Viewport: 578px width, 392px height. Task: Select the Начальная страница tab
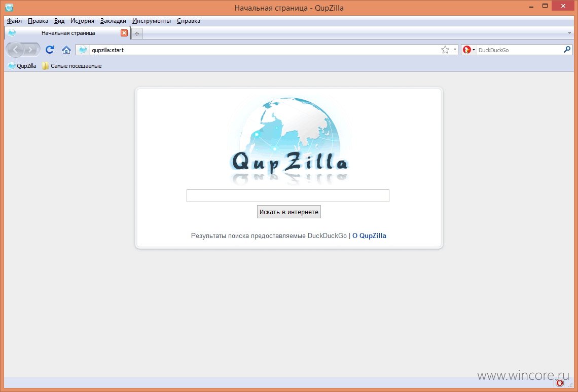(67, 33)
